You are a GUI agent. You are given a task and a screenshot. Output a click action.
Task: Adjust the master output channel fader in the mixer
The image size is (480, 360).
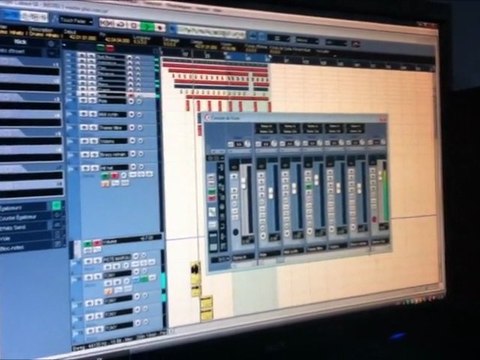tap(380, 176)
